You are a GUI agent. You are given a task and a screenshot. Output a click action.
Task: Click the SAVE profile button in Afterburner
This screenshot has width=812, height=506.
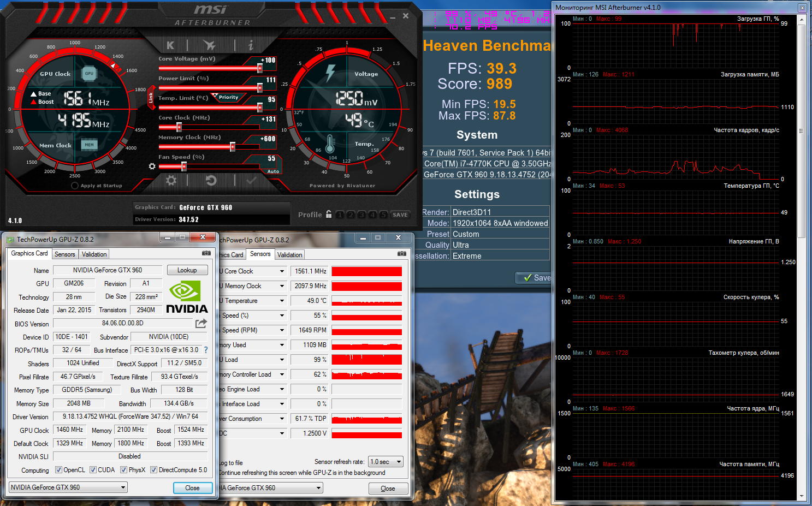(x=400, y=215)
